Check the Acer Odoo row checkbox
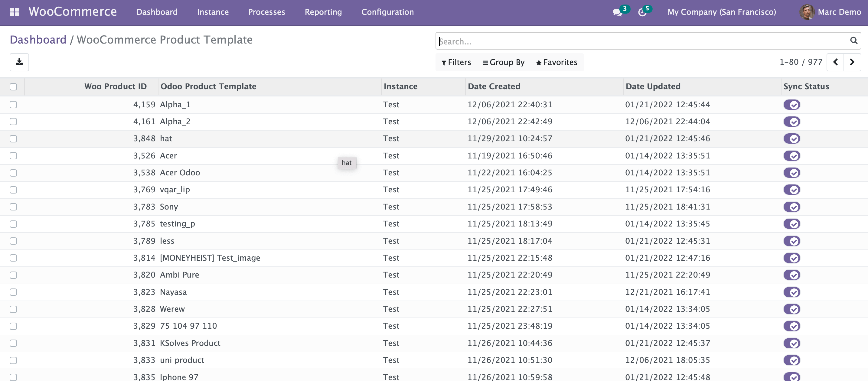 point(13,173)
